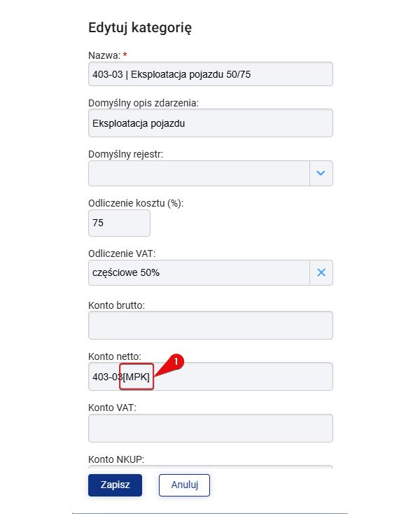Click the Domyślny rejestr label
420x514 pixels.
(x=125, y=154)
